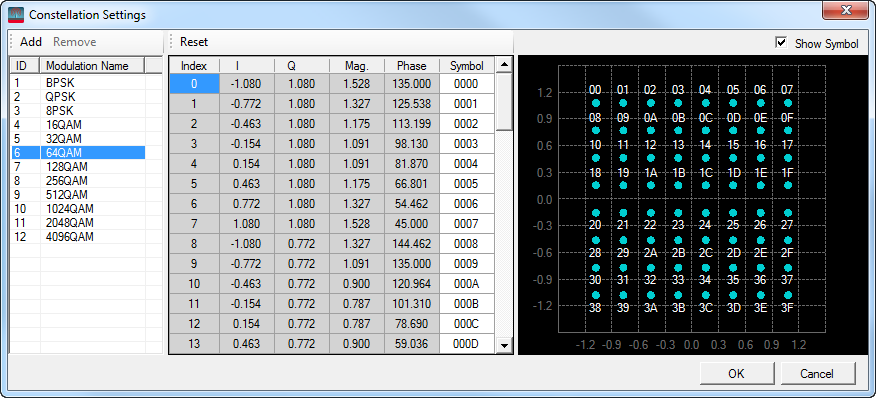Click constellation point labeled 2A
876x398 pixels.
tap(650, 240)
